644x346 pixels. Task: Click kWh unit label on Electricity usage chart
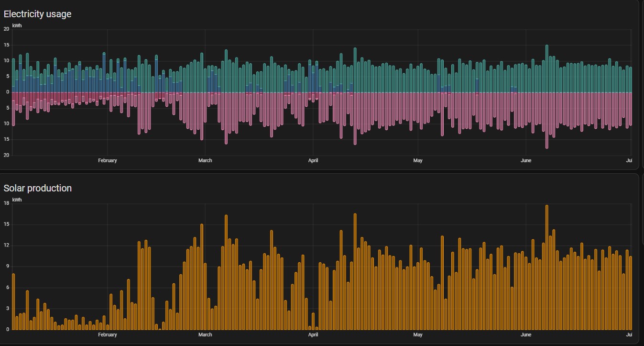[x=17, y=25]
